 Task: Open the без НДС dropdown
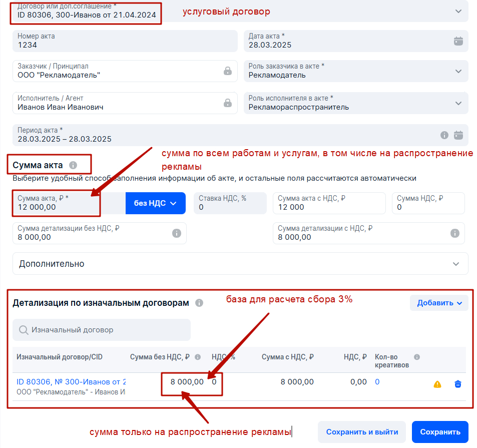pyautogui.click(x=155, y=203)
